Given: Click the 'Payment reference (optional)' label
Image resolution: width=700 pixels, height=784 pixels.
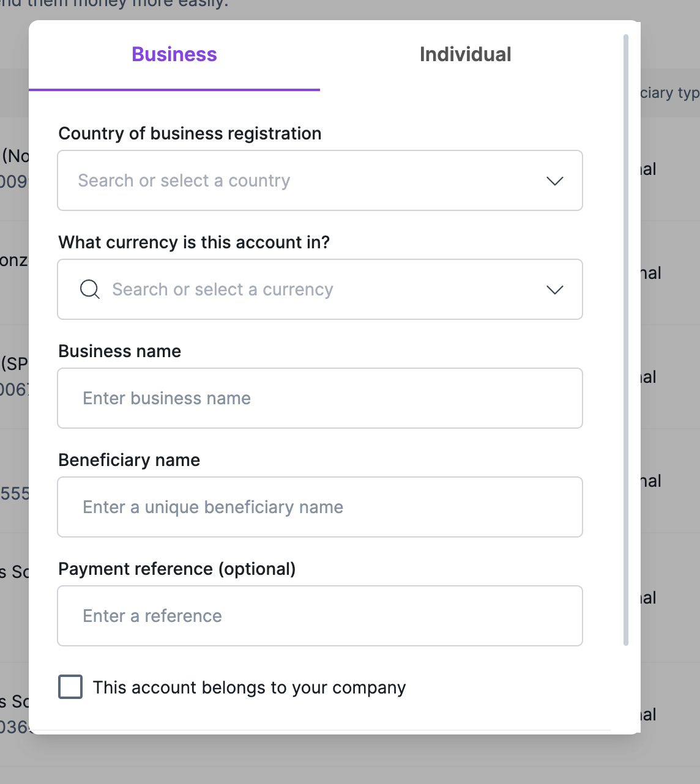Looking at the screenshot, I should (x=177, y=569).
